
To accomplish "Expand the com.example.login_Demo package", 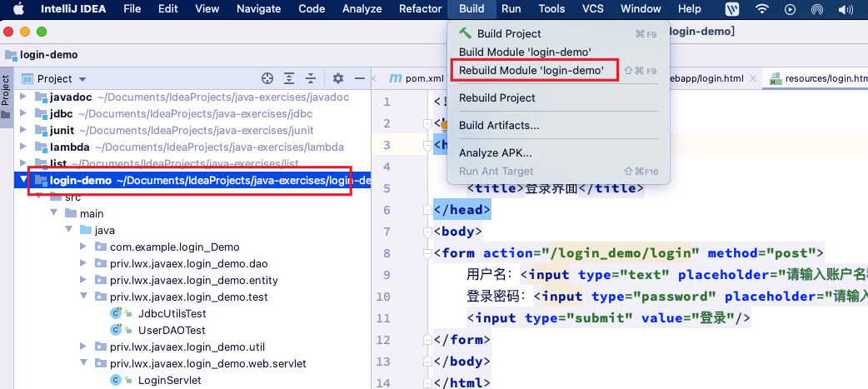I will 83,247.
